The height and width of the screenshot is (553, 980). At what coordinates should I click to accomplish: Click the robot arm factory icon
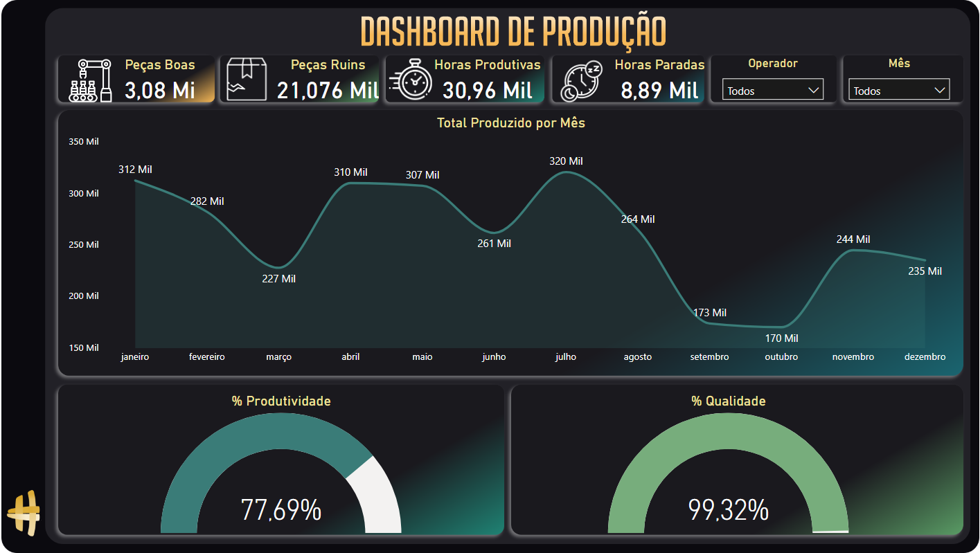click(x=91, y=81)
